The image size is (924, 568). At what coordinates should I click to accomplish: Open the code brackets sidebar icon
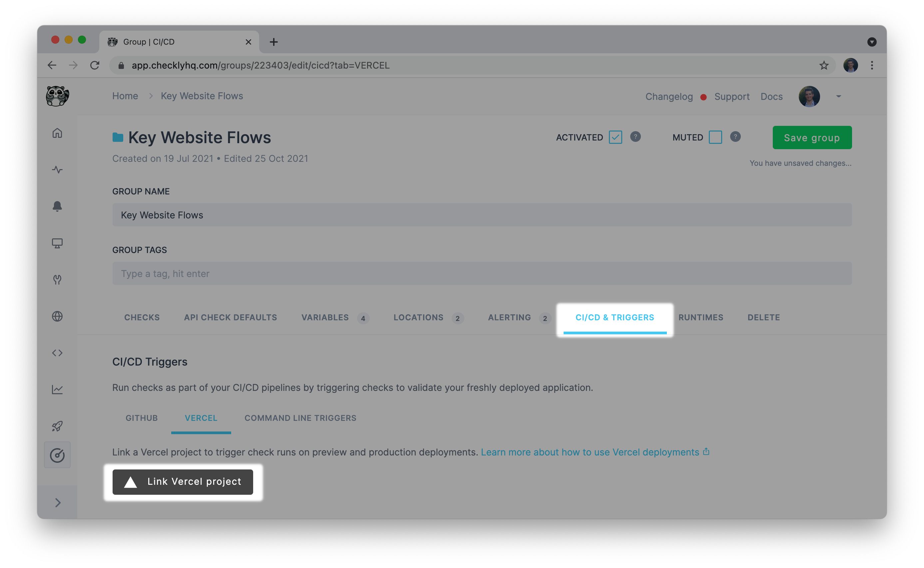[x=57, y=353]
